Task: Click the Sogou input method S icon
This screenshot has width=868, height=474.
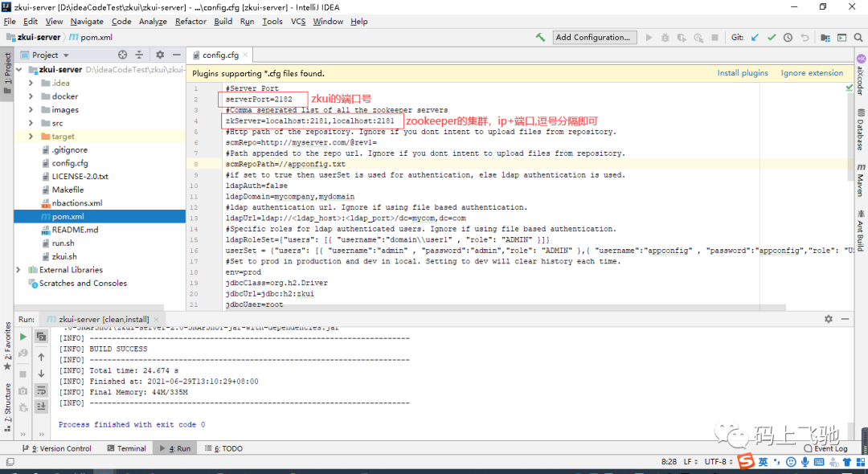Action: pyautogui.click(x=747, y=461)
